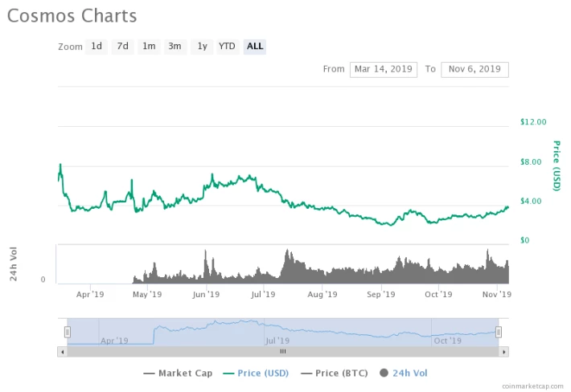
Task: Click the Zoom label
Action: tap(70, 47)
